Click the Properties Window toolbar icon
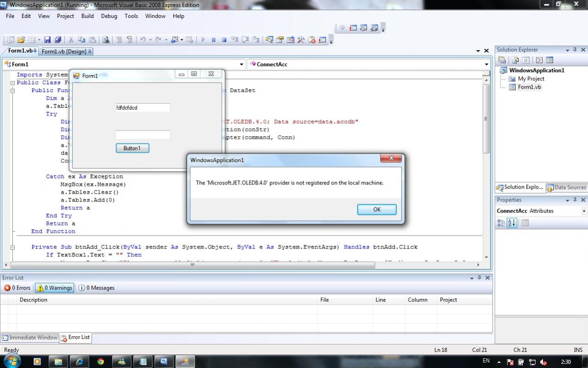The image size is (588, 368). [x=280, y=40]
